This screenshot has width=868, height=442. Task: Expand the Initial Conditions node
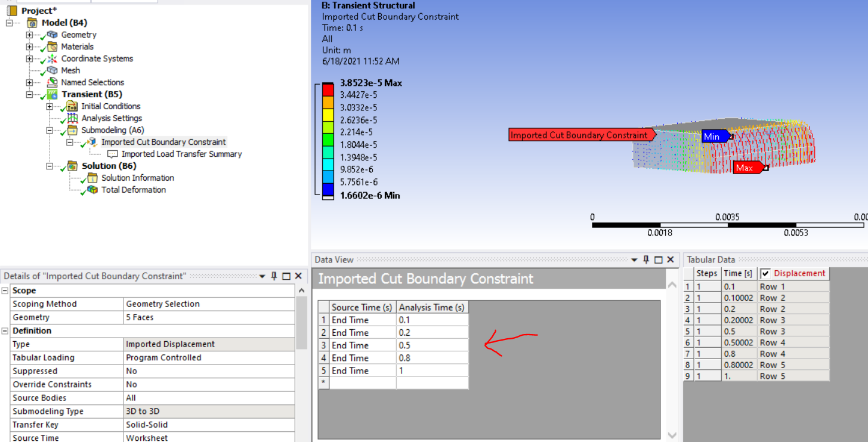pyautogui.click(x=50, y=106)
